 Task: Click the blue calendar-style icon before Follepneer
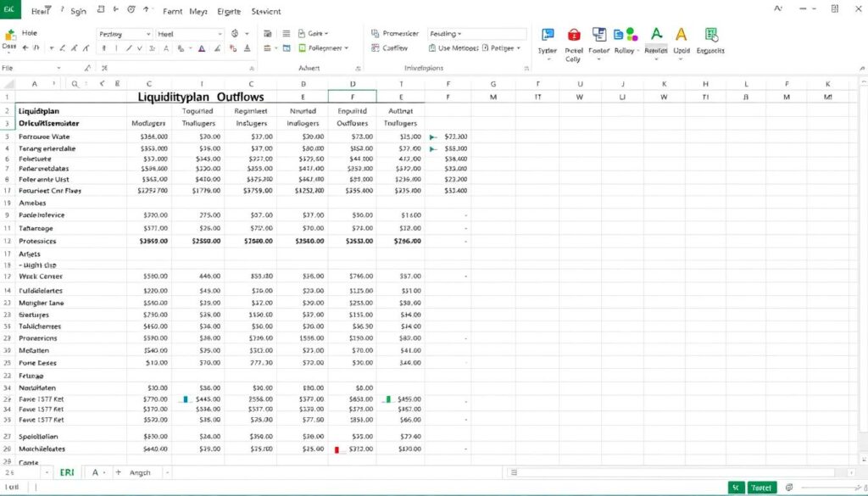[x=287, y=48]
